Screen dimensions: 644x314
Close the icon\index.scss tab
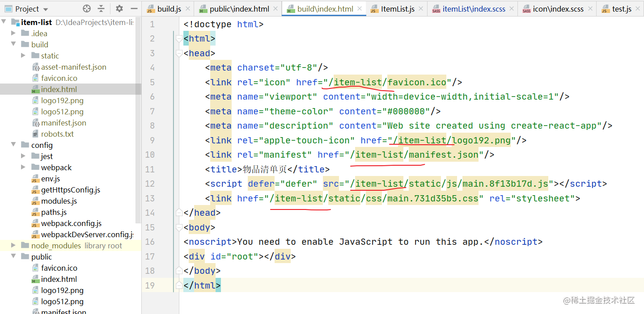590,9
